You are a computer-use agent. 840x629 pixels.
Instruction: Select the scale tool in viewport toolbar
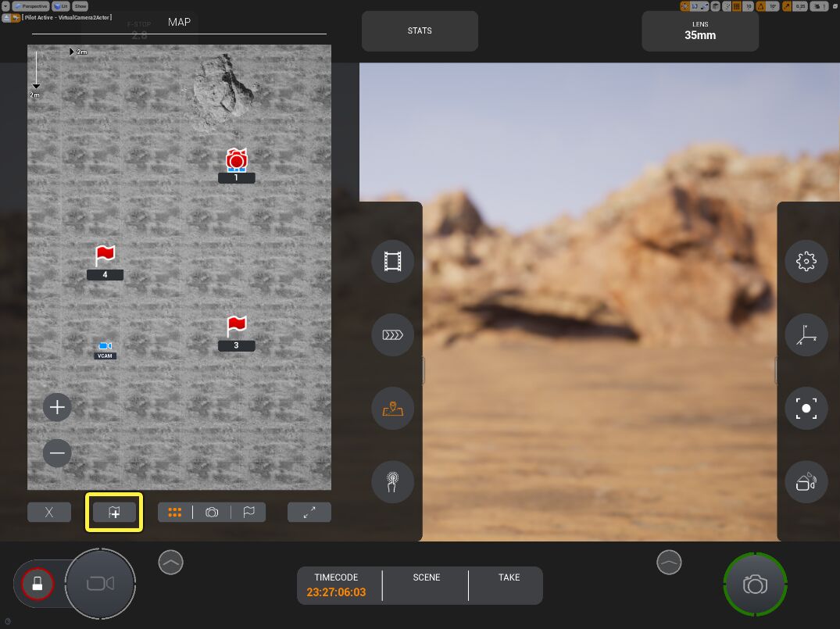tap(705, 6)
